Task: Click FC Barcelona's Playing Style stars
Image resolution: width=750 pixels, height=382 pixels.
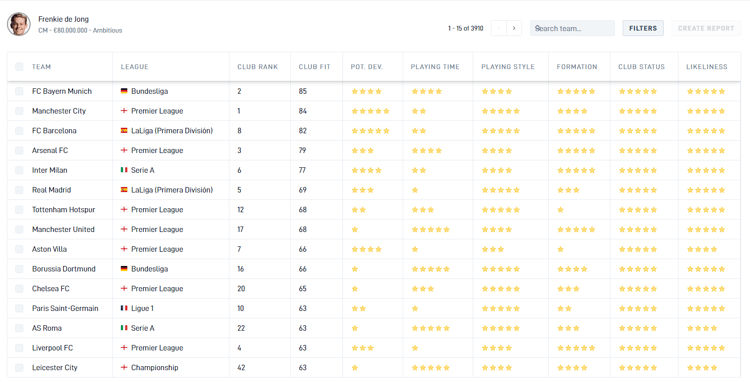Action: pos(500,131)
